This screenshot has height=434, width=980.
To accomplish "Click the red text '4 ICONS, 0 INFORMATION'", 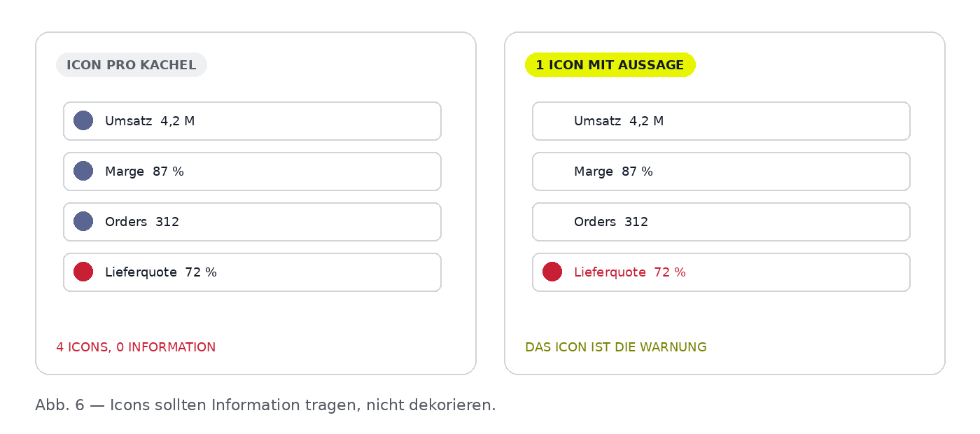I will [x=136, y=347].
